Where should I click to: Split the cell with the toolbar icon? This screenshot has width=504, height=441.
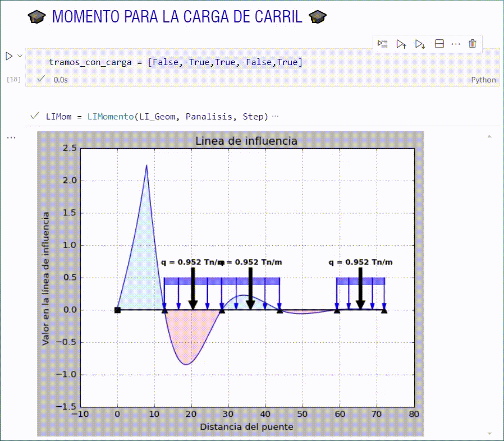click(x=439, y=44)
